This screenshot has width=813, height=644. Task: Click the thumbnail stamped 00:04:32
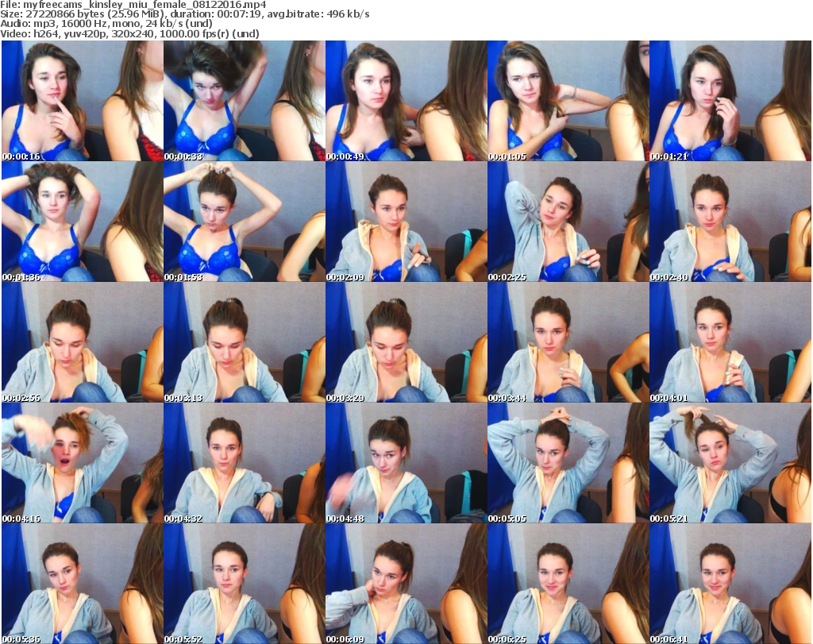[x=245, y=463]
